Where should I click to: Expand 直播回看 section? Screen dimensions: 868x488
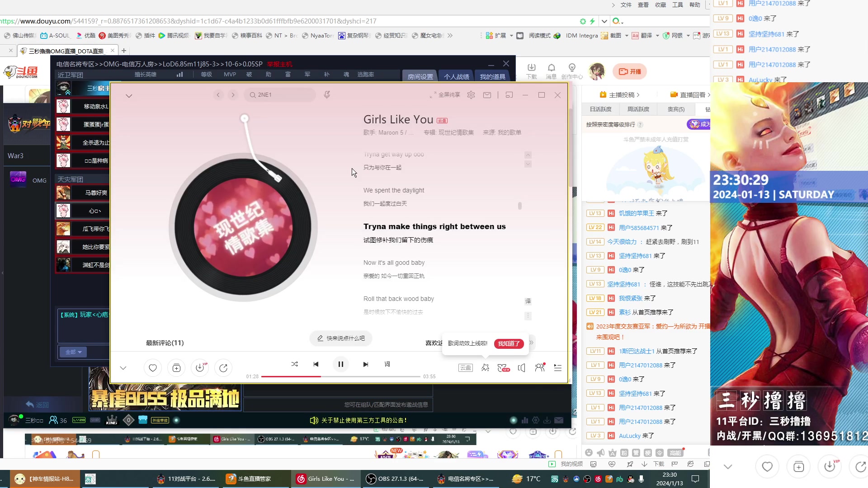[x=690, y=95]
